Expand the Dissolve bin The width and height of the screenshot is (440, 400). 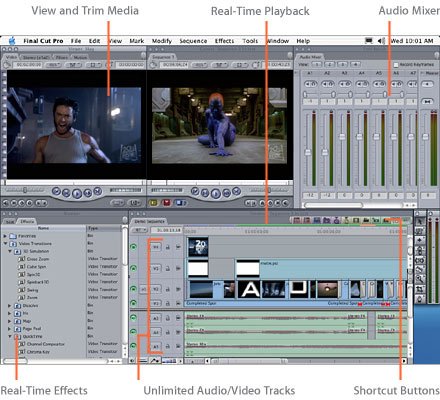(x=10, y=305)
